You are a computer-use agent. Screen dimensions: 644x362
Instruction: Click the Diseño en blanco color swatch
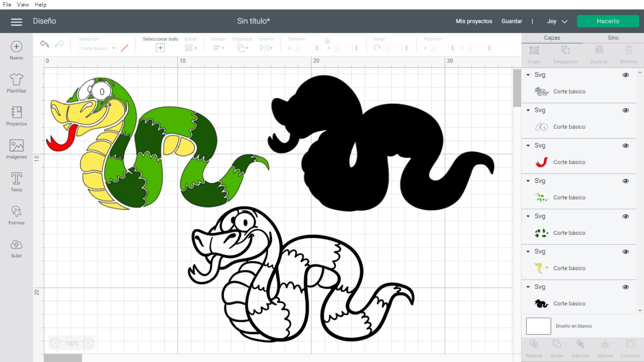point(538,326)
